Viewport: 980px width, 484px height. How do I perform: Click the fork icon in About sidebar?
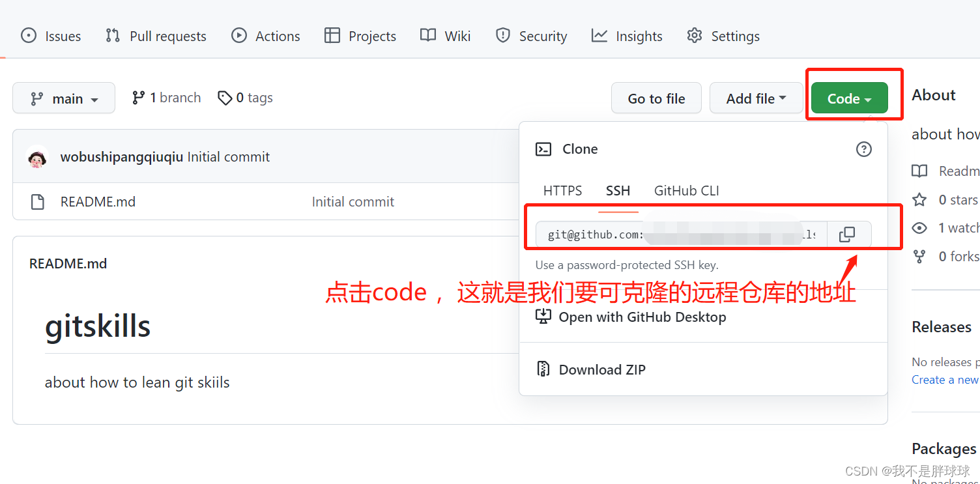point(919,257)
